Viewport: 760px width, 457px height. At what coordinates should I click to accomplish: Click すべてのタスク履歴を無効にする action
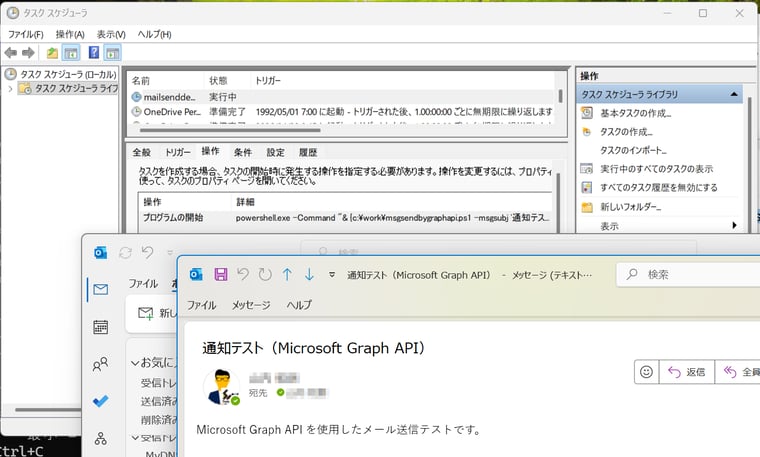pyautogui.click(x=658, y=188)
